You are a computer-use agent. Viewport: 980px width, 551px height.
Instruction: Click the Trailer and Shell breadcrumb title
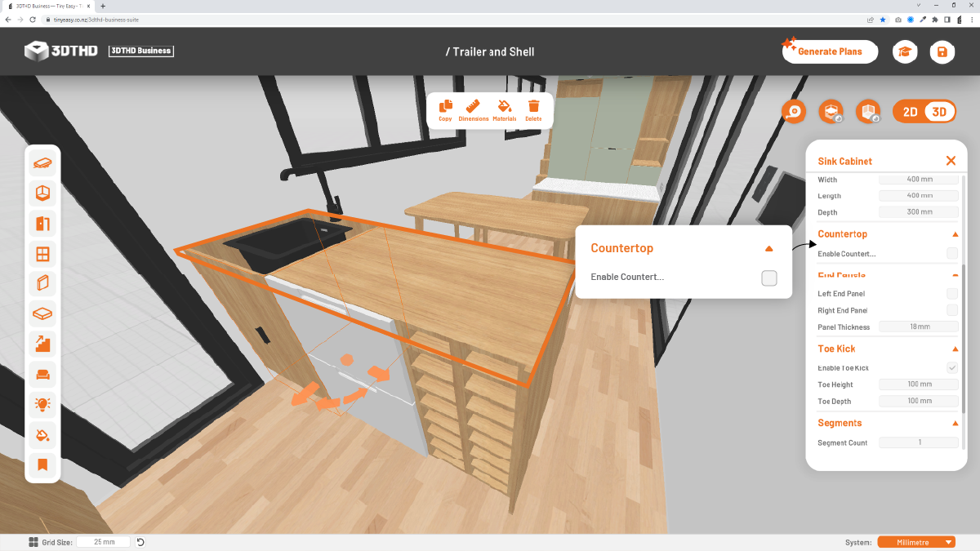[490, 51]
